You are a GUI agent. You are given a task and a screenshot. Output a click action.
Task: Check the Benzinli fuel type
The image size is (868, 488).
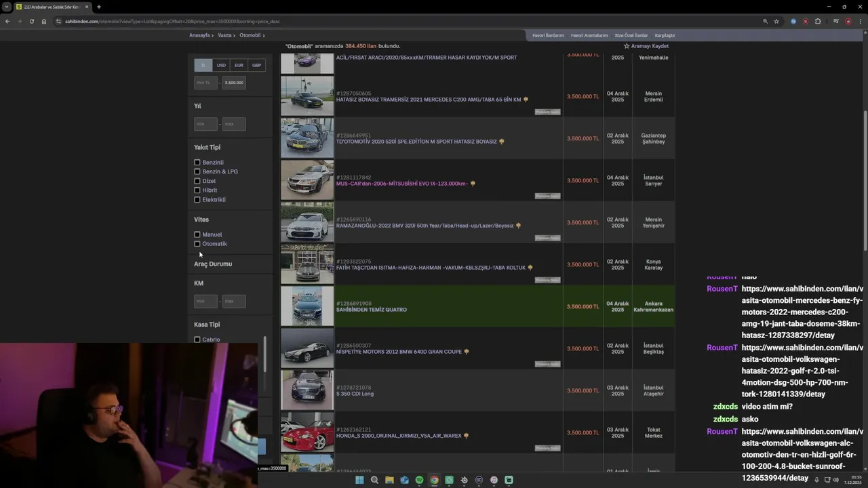point(197,163)
